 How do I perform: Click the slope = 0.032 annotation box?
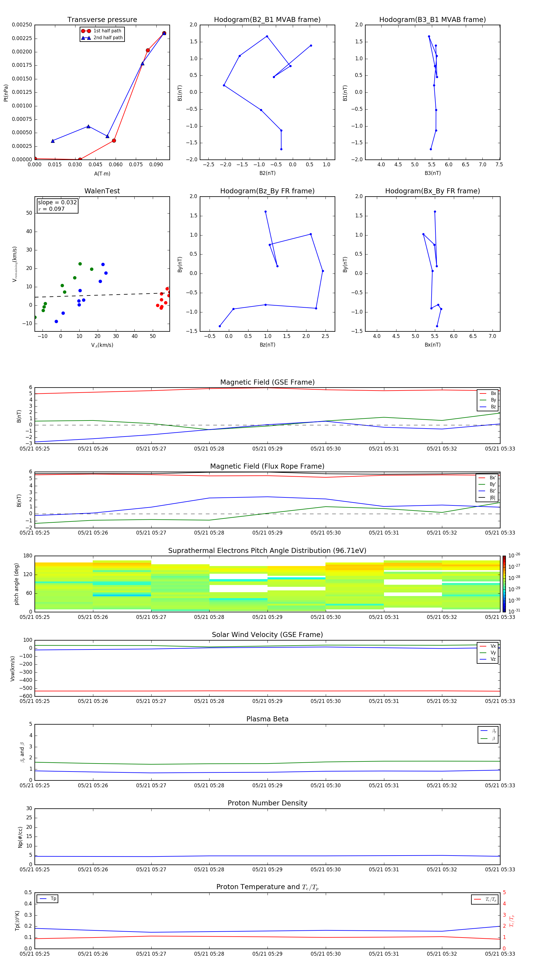tap(57, 206)
